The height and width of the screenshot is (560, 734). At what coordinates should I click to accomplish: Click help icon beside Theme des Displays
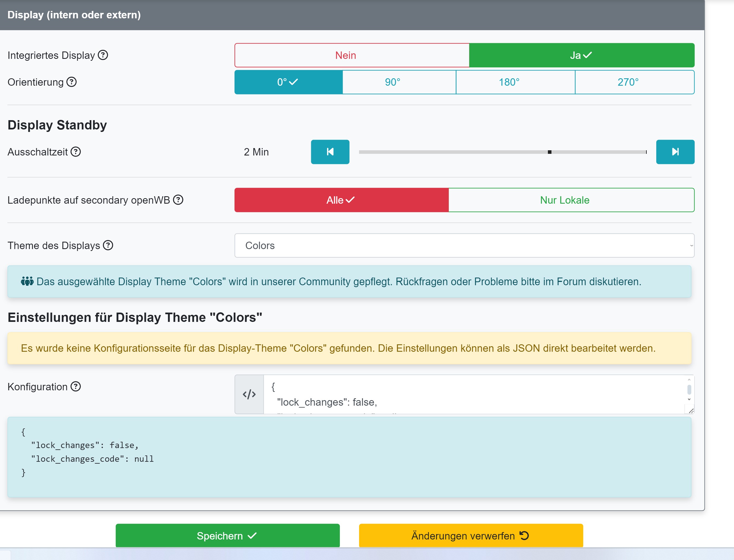(x=108, y=245)
